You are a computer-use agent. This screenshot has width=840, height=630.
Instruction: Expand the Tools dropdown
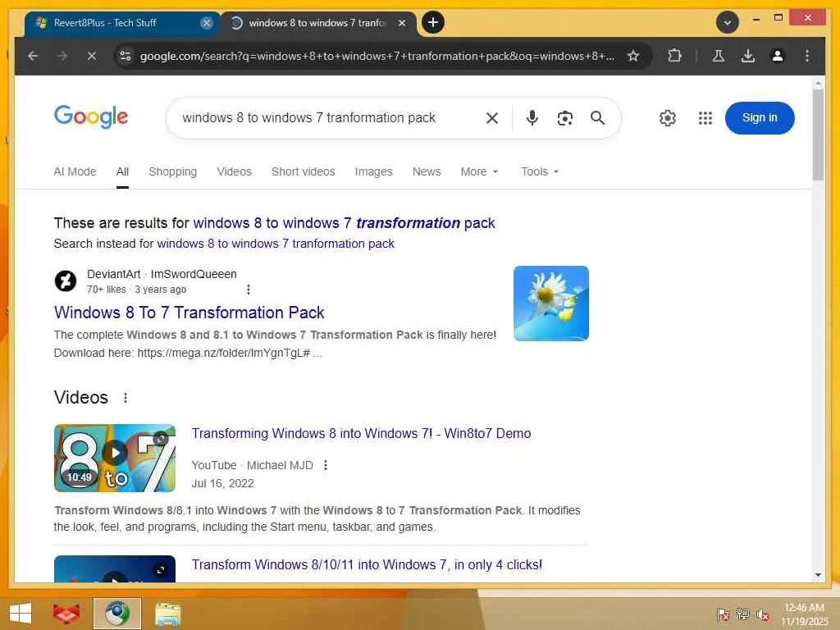pyautogui.click(x=540, y=171)
